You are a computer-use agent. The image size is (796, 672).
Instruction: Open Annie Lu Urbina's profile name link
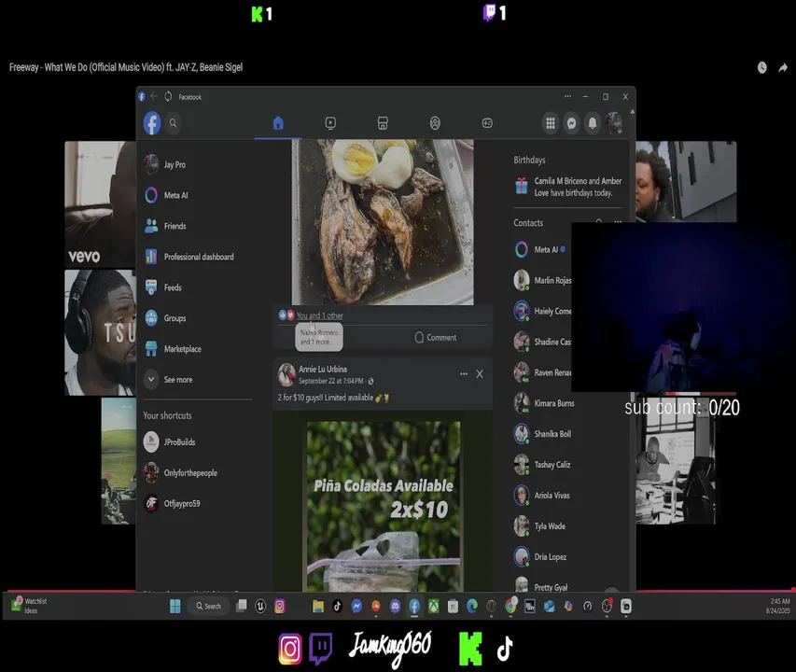pyautogui.click(x=323, y=369)
